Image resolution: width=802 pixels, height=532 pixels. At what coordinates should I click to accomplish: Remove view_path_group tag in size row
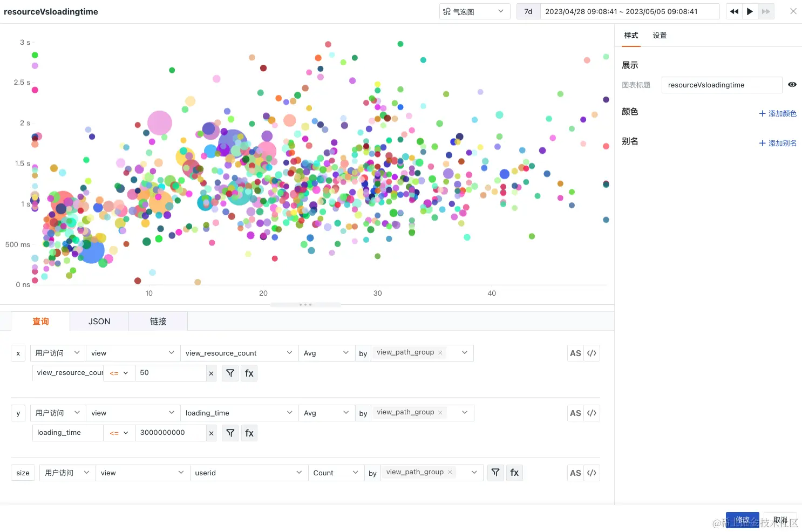coord(450,472)
